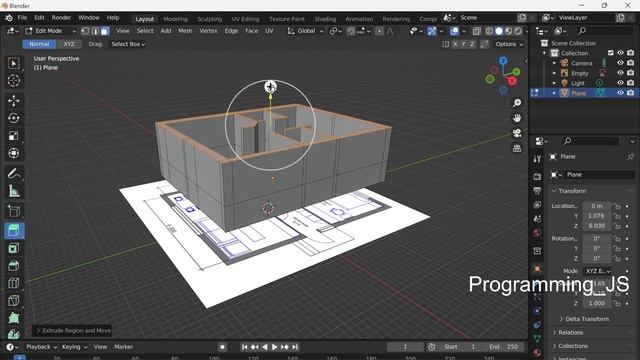
Task: Select the Annotate tool
Action: 14,173
